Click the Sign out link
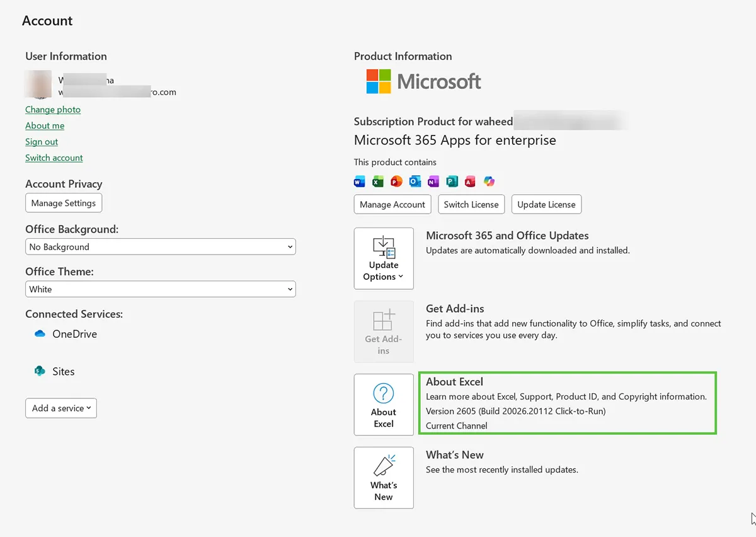This screenshot has height=537, width=756. coord(42,142)
